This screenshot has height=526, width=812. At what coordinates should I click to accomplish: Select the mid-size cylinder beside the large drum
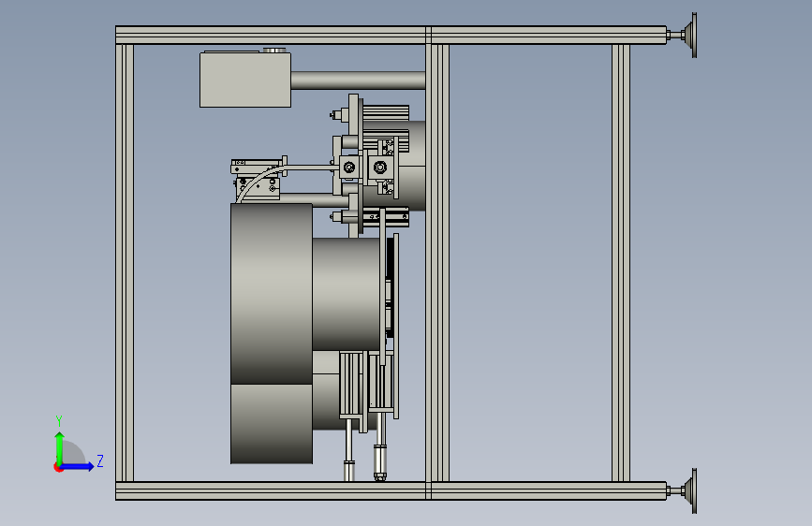click(346, 294)
